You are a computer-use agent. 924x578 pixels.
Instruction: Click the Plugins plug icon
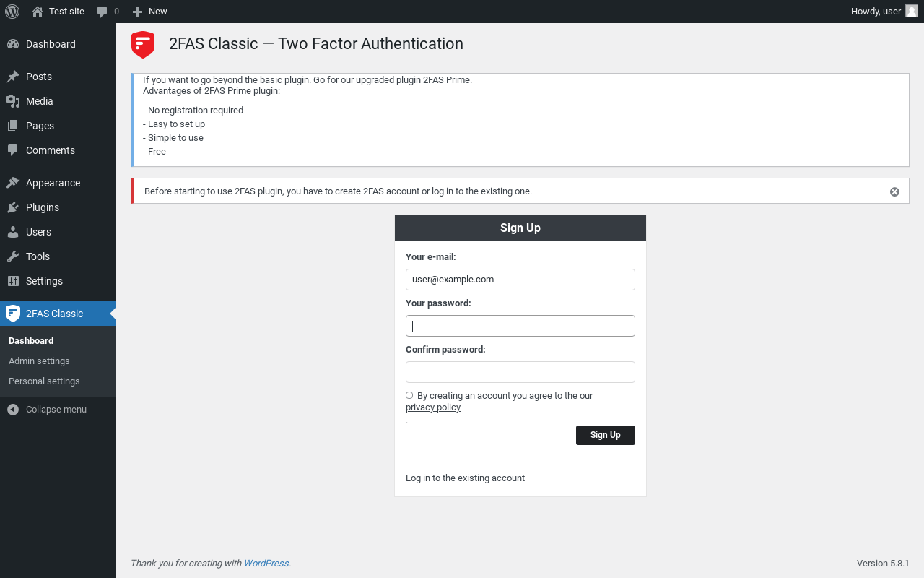[13, 207]
